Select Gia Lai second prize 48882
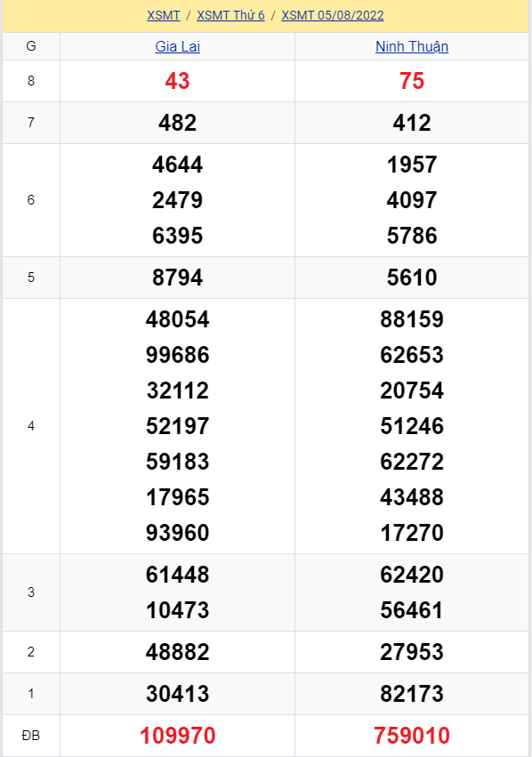The height and width of the screenshot is (757, 532). coord(178,652)
